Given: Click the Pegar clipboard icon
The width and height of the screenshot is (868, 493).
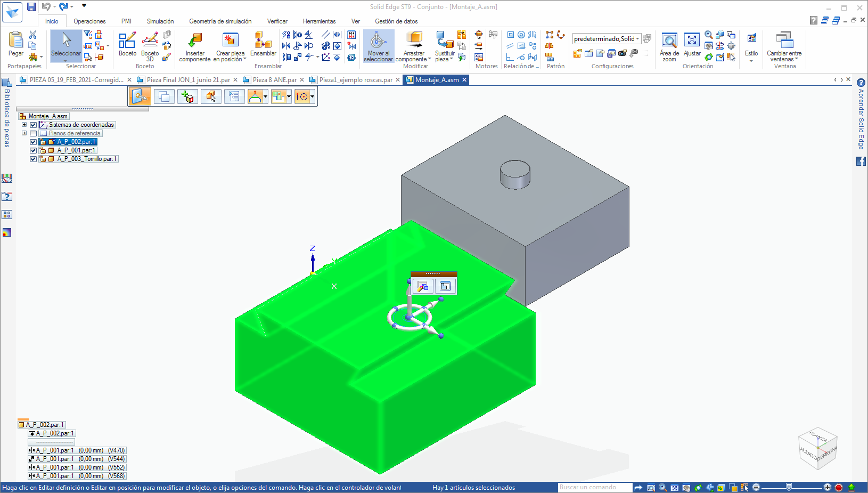Looking at the screenshot, I should pos(16,41).
